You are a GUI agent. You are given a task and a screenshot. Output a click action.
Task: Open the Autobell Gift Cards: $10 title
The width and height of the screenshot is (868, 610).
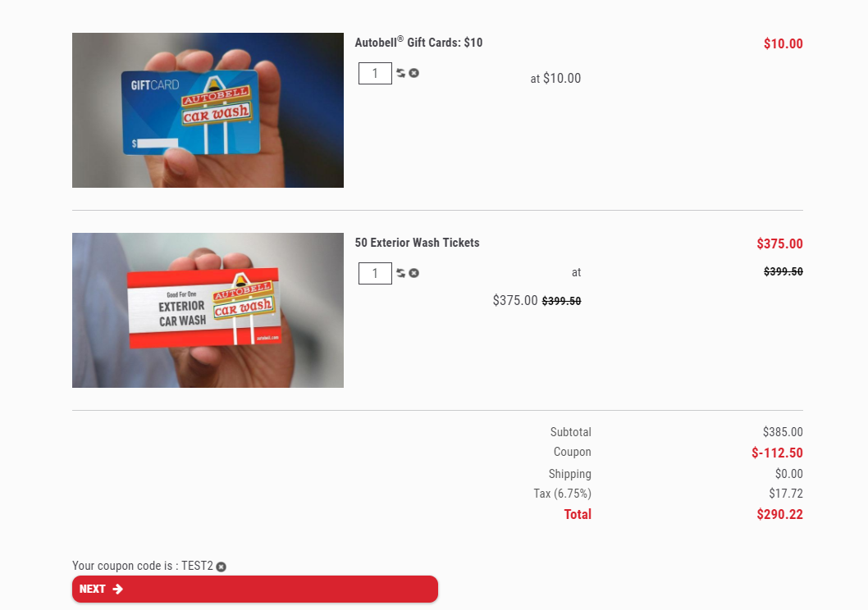[418, 43]
